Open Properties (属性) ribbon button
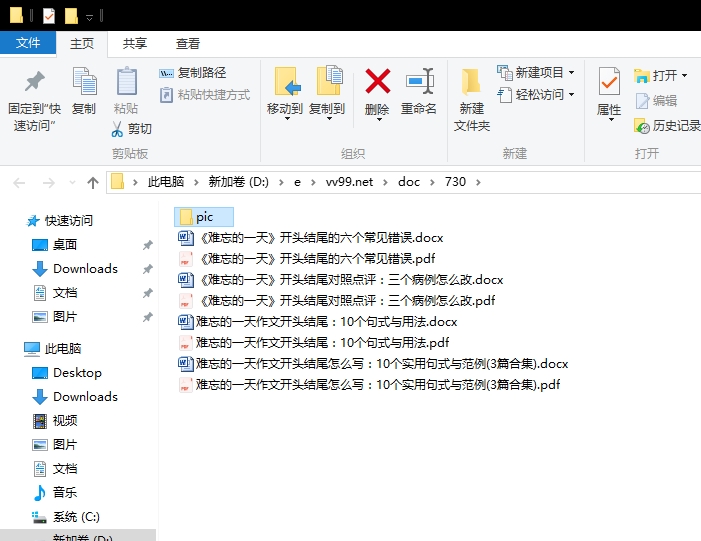 (x=609, y=94)
